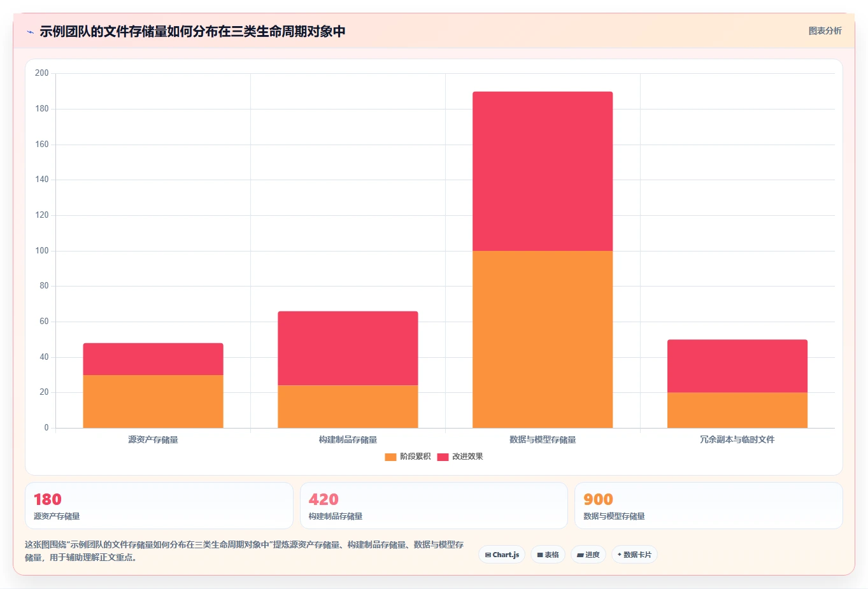Click the 源资产存储量 x-axis label
Image resolution: width=868 pixels, height=589 pixels.
(x=153, y=439)
